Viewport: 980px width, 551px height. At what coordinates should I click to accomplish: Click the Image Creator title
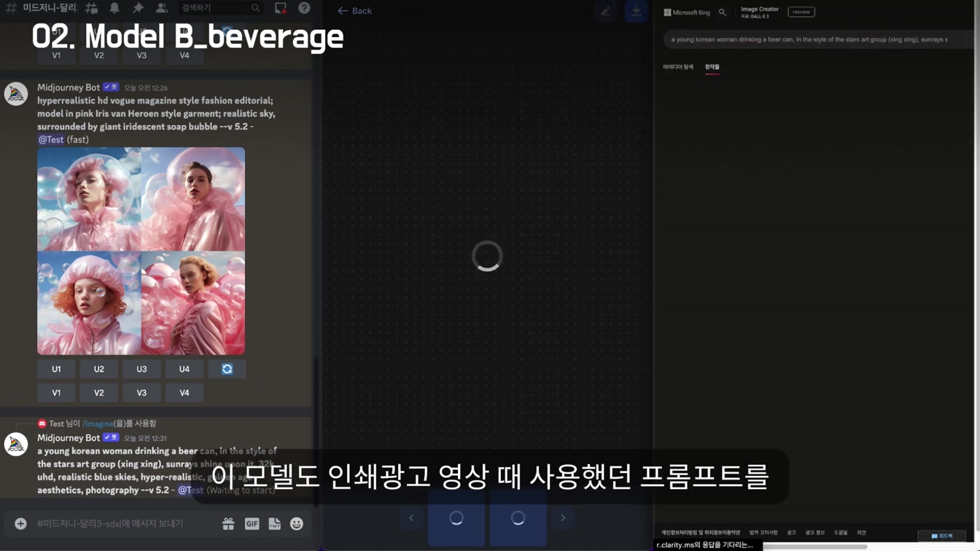click(760, 9)
